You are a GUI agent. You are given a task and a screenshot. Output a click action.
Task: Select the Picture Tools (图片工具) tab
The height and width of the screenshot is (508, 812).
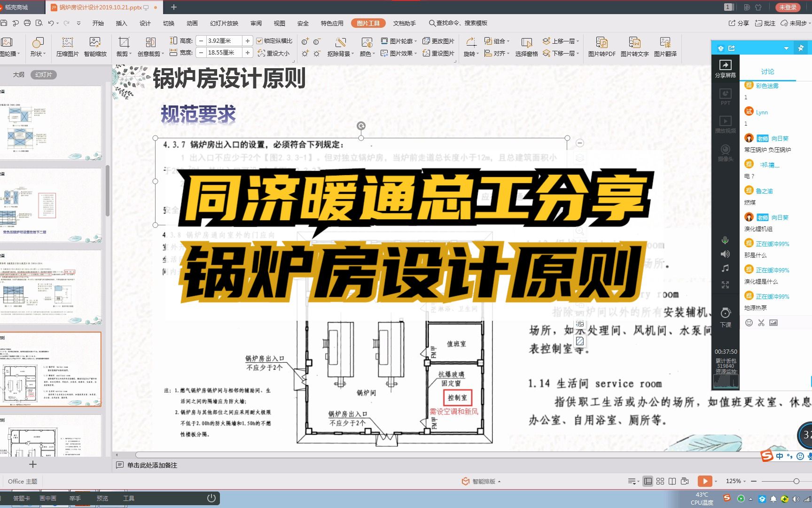368,23
